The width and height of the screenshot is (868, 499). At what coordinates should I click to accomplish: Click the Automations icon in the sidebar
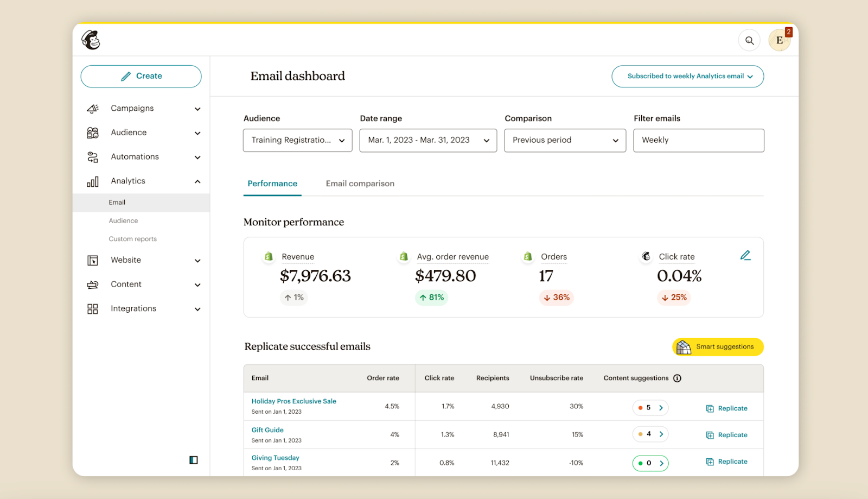pyautogui.click(x=93, y=157)
